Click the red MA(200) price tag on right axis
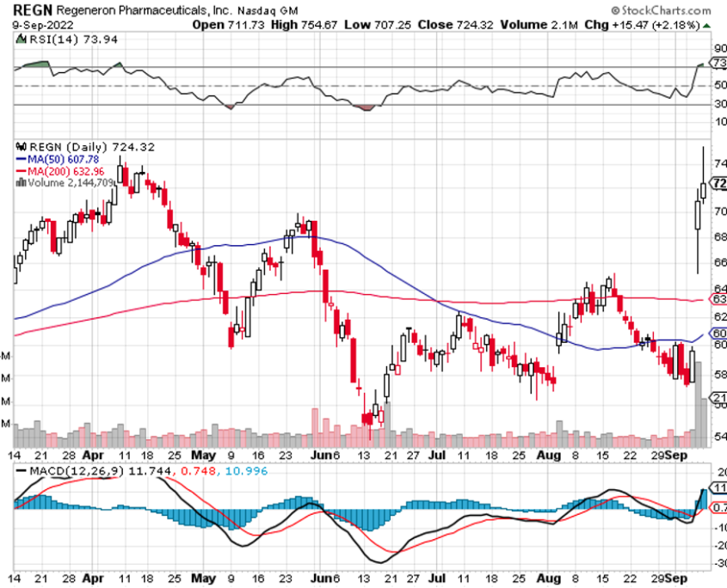Image resolution: width=727 pixels, height=588 pixels. (717, 299)
